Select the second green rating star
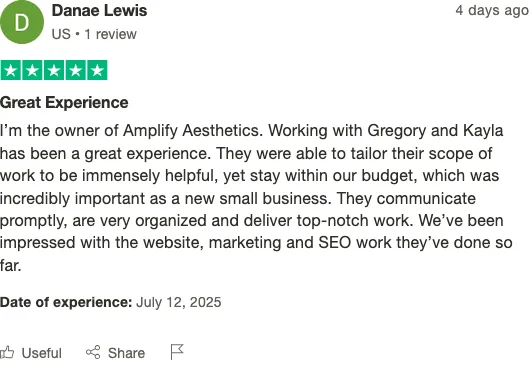Screen dimensions: 530x368 [32, 70]
